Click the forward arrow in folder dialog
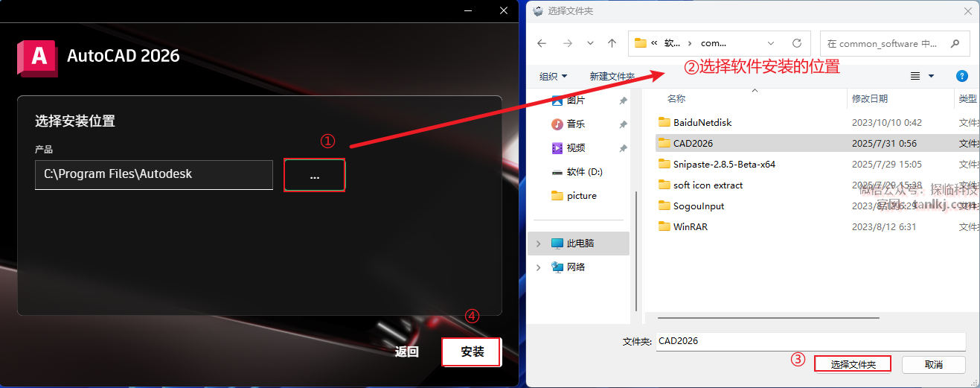Screen dimensions: 980x388 point(567,43)
